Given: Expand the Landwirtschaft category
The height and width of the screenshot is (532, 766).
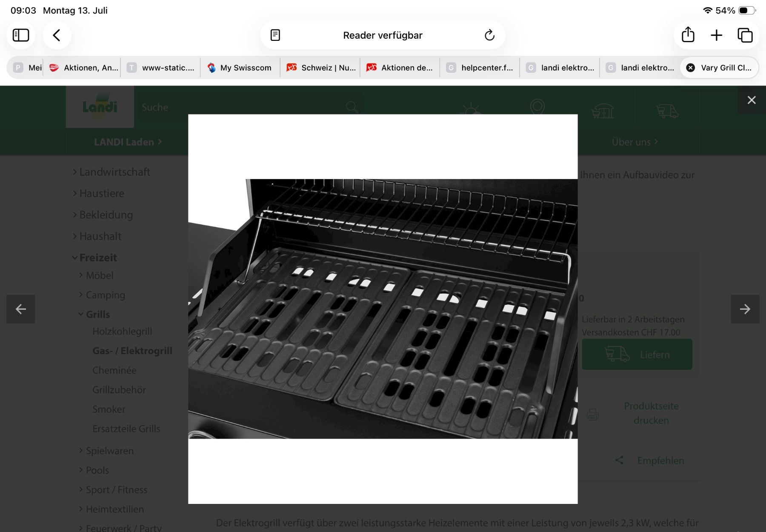Looking at the screenshot, I should (x=111, y=172).
